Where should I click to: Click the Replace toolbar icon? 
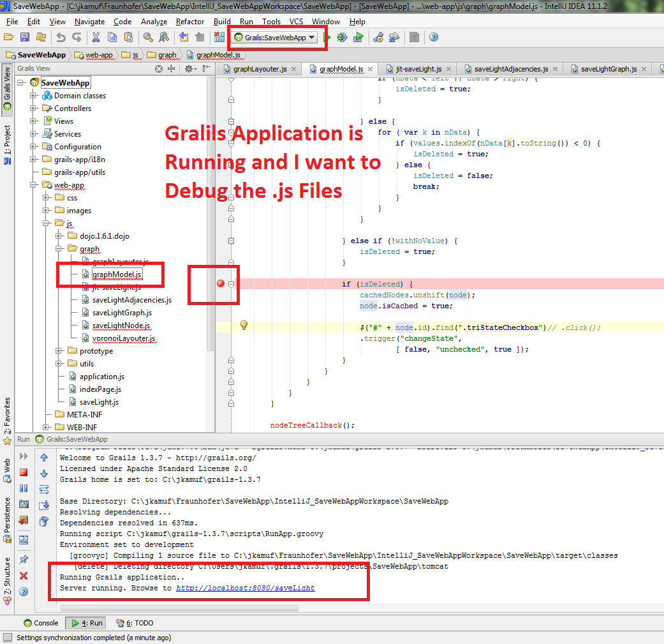pos(164,37)
